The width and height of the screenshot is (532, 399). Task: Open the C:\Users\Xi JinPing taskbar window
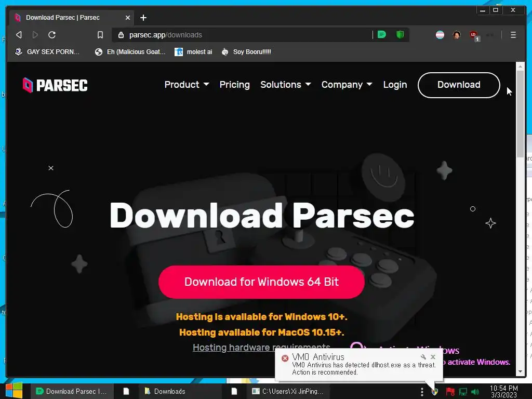point(288,391)
